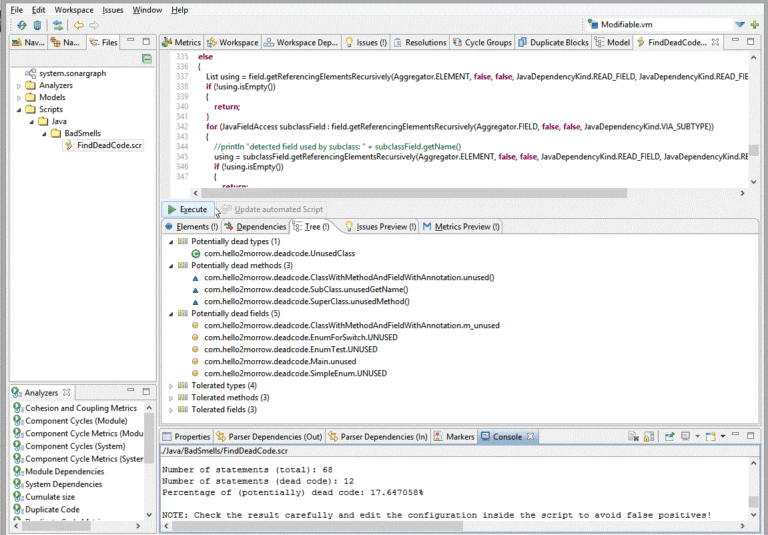Switch to the Resolutions tab

[420, 43]
